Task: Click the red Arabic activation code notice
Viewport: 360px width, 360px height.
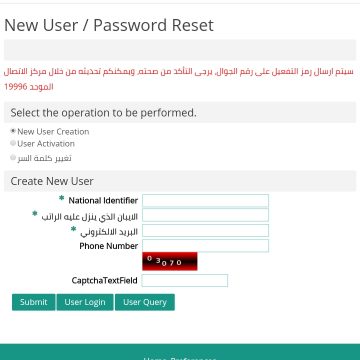Action: (179, 79)
